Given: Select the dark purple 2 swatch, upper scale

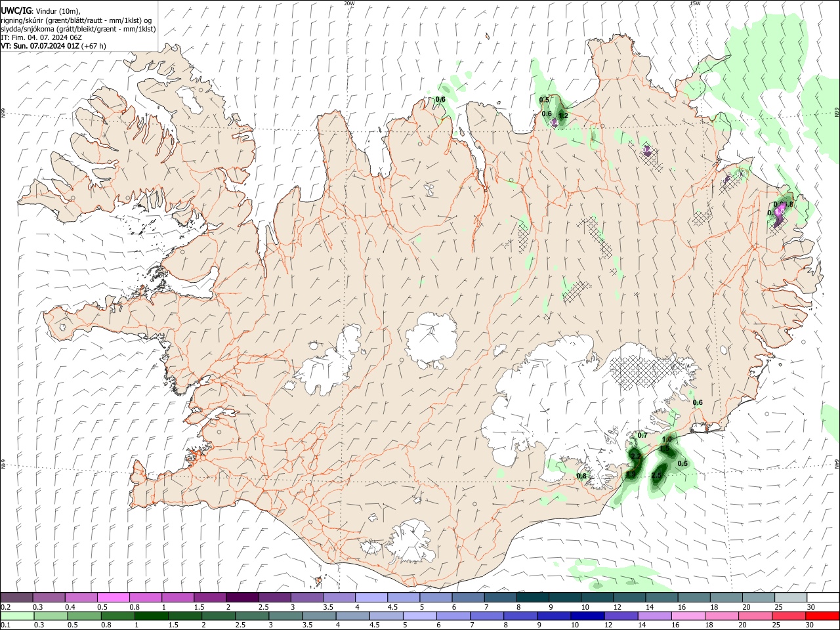Looking at the screenshot, I should pyautogui.click(x=242, y=598).
